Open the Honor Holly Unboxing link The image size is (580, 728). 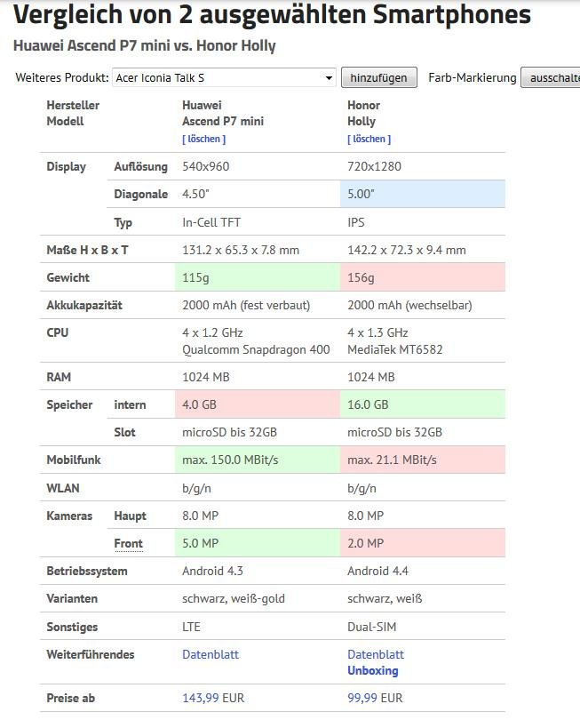(372, 671)
